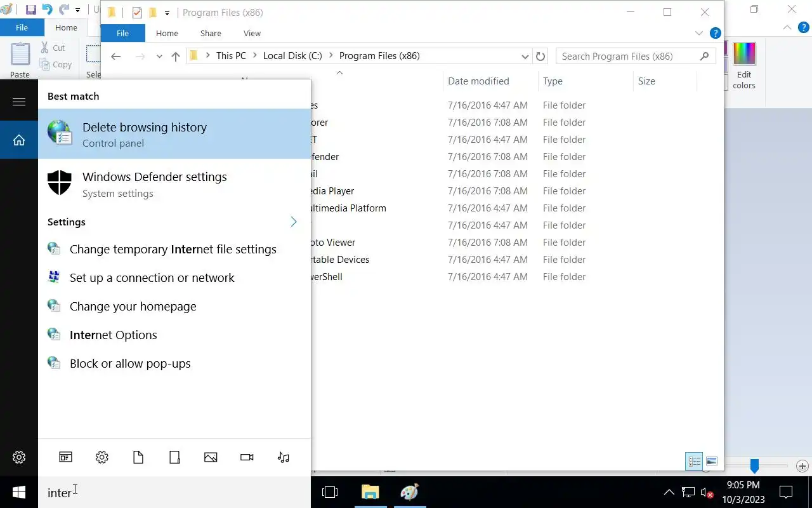Open the File tab in File Explorer
The height and width of the screenshot is (508, 812).
[122, 33]
